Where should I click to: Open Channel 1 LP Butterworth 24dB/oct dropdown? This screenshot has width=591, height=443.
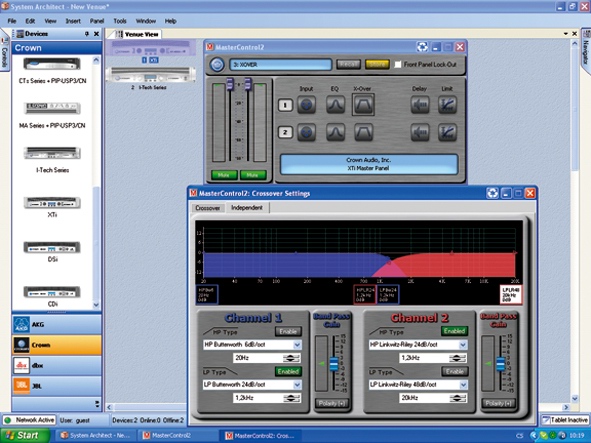297,385
